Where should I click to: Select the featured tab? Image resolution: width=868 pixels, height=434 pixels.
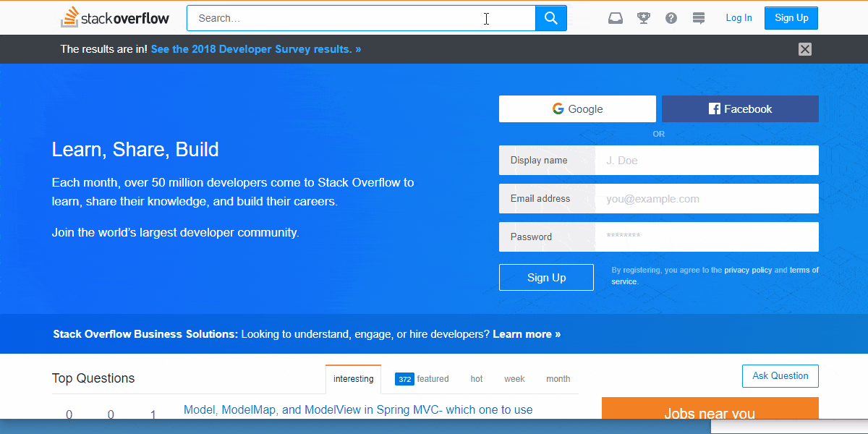[x=422, y=379]
